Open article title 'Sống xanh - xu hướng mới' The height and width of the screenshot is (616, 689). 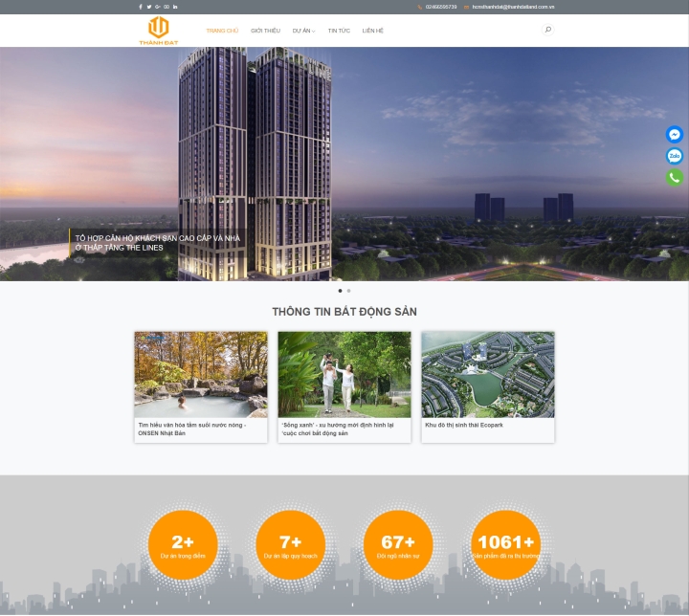(x=338, y=429)
